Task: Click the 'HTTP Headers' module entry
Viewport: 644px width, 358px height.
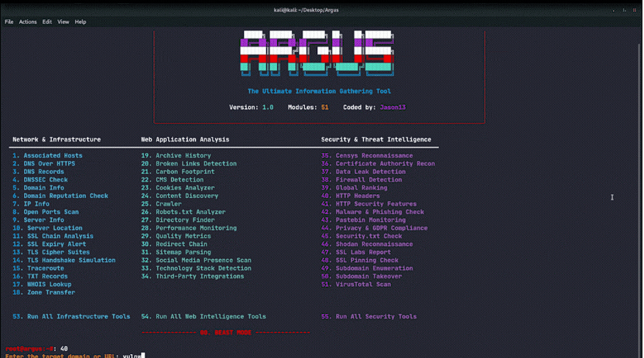Action: click(358, 196)
